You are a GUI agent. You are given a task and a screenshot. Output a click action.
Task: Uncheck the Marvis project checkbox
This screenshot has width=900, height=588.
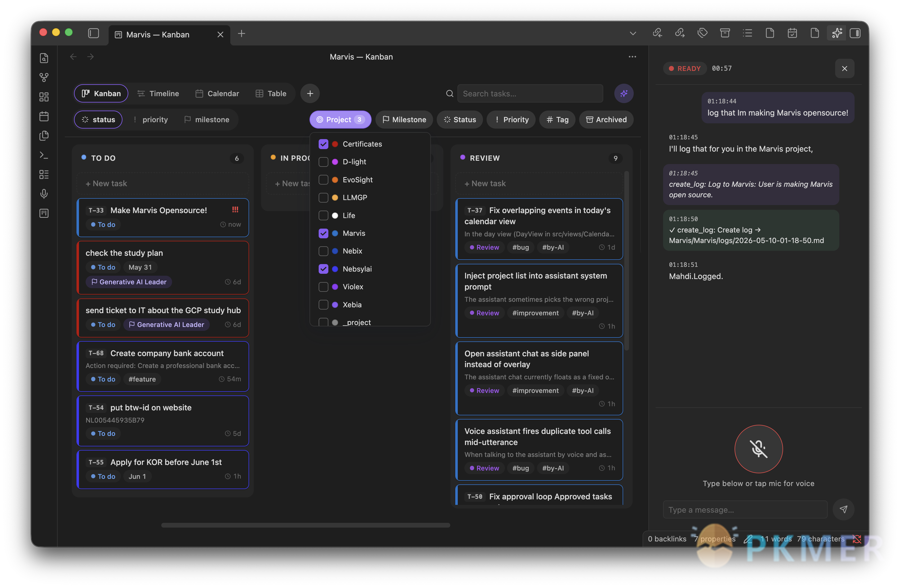[x=323, y=233]
